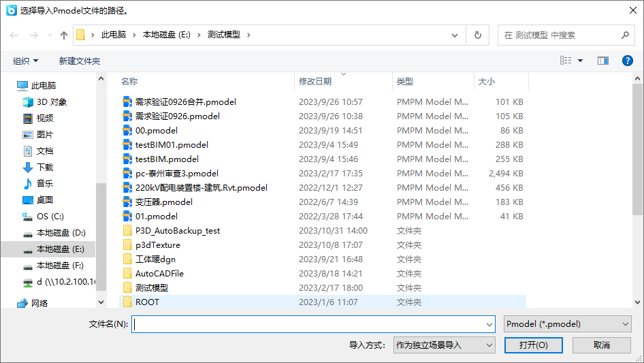Open help with the question mark icon
644x363 pixels.
click(627, 61)
